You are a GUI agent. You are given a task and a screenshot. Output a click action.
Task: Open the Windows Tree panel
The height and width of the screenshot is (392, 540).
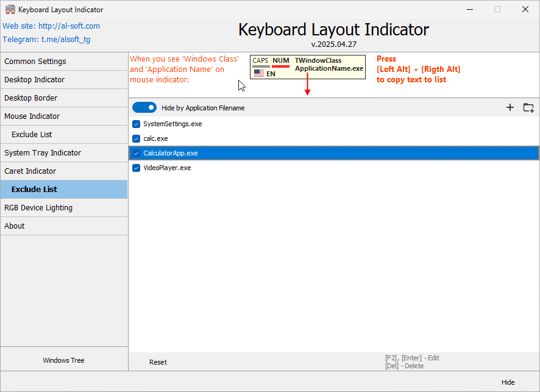click(63, 360)
